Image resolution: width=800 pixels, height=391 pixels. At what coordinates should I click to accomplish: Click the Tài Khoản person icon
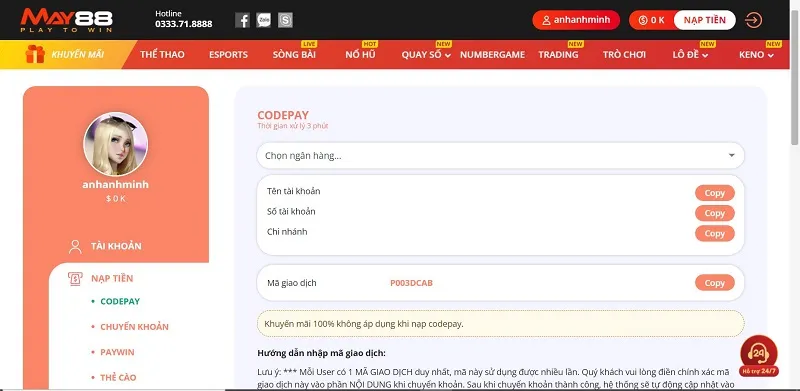click(75, 247)
